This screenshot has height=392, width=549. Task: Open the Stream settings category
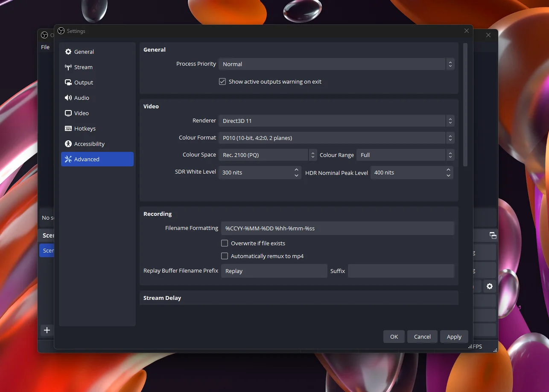tap(97, 67)
